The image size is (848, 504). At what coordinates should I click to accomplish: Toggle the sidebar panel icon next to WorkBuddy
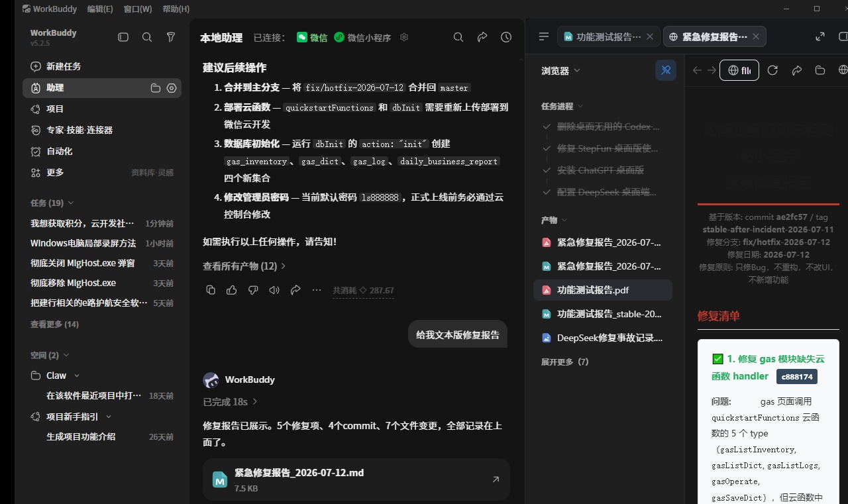123,37
